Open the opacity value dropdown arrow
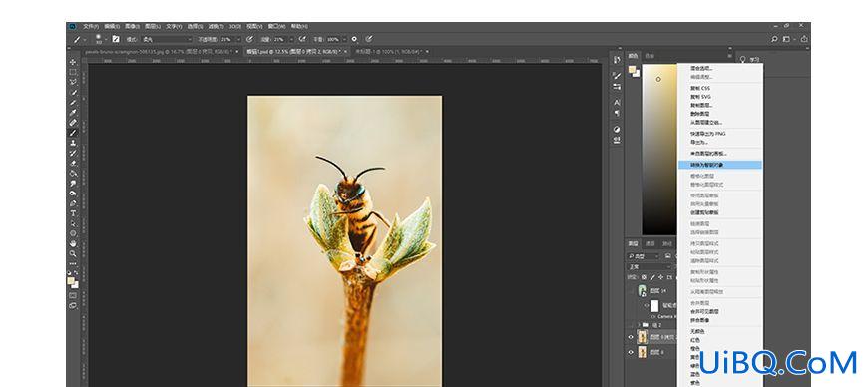 tap(238, 39)
